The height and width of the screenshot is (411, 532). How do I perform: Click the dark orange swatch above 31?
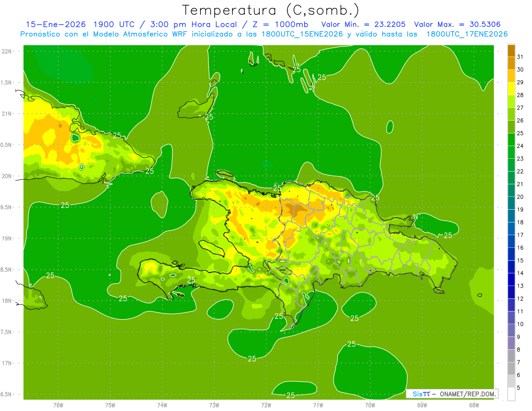coord(511,50)
